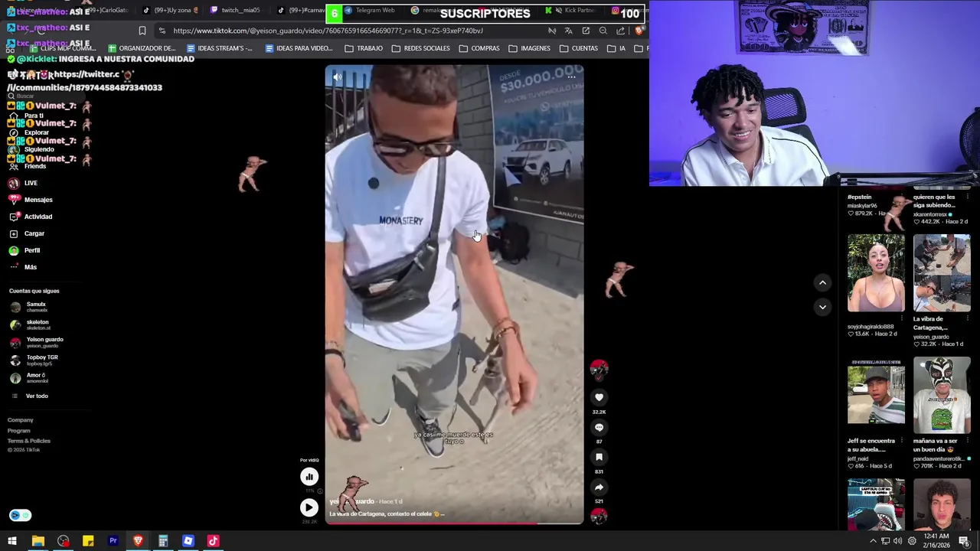Open the Program footer link
Image resolution: width=980 pixels, height=551 pixels.
(19, 431)
